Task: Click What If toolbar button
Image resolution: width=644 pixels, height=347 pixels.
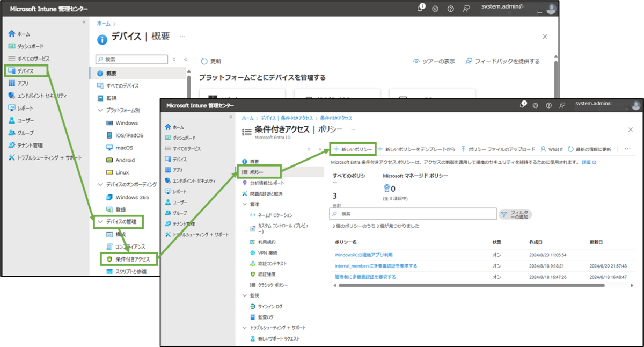Action: pos(551,149)
